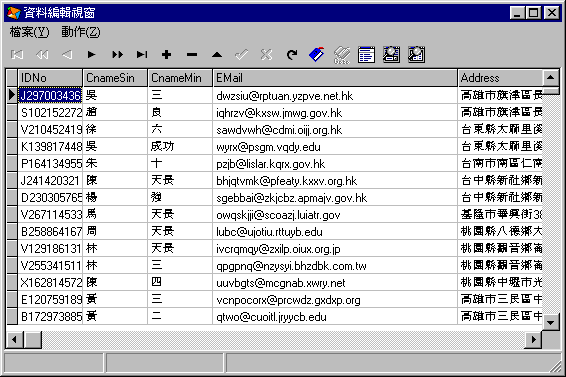The image size is (566, 377).
Task: Click the blue book toolbar icon
Action: coord(317,55)
